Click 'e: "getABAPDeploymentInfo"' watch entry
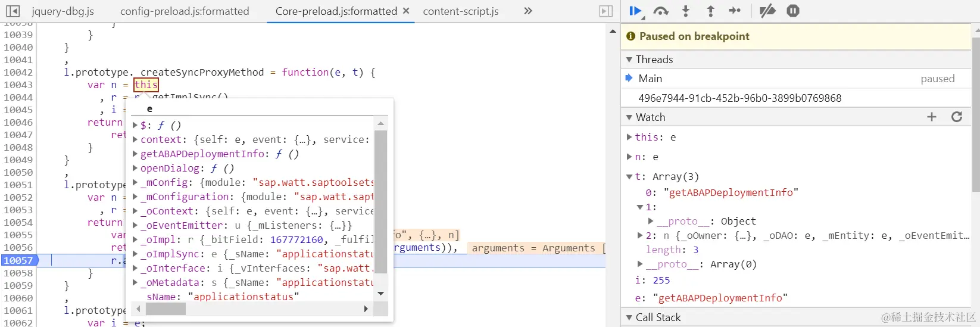This screenshot has height=327, width=980. pos(711,298)
